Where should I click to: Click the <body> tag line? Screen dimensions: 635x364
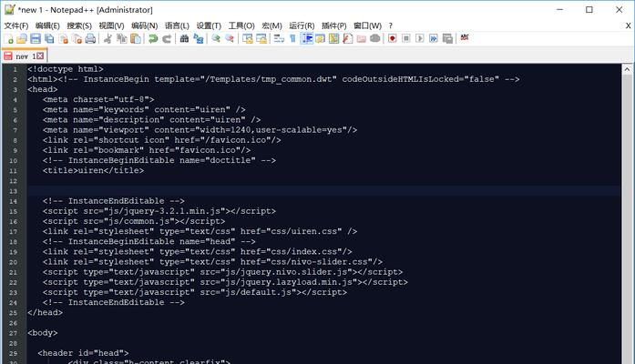point(43,333)
